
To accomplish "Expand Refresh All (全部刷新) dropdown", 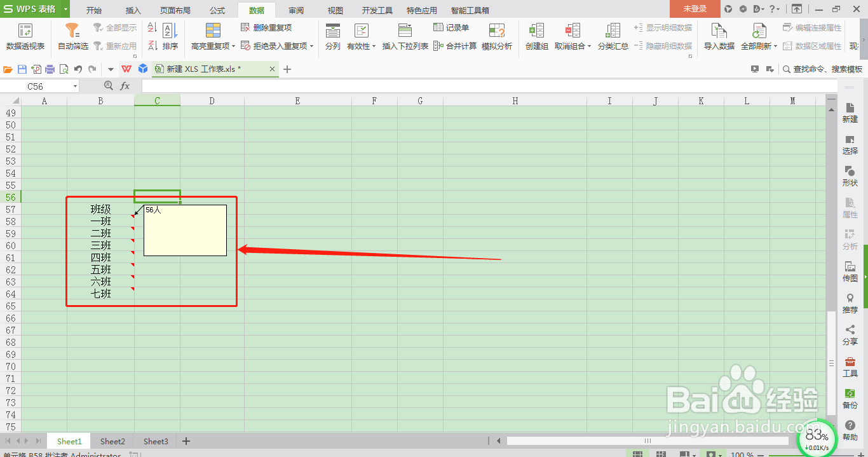I will (x=775, y=46).
